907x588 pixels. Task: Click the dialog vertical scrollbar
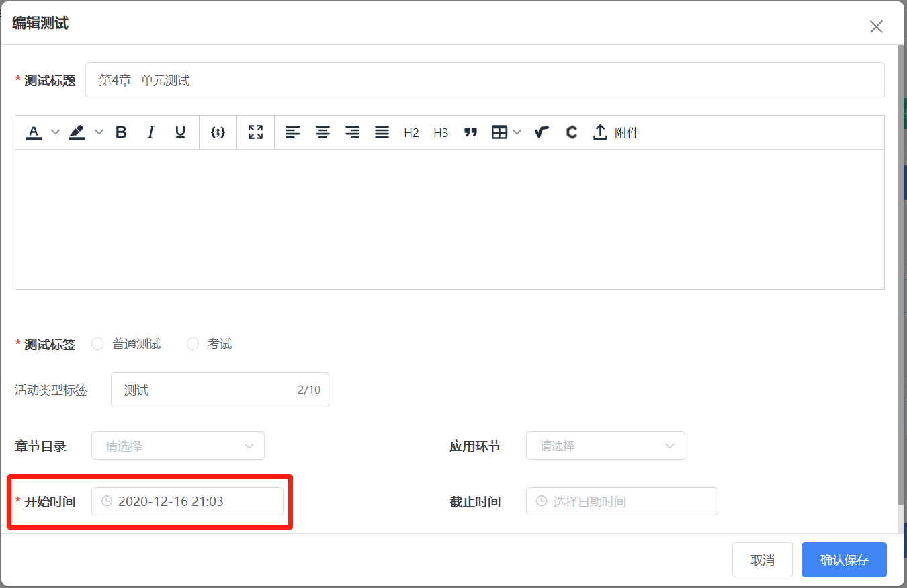[x=901, y=276]
